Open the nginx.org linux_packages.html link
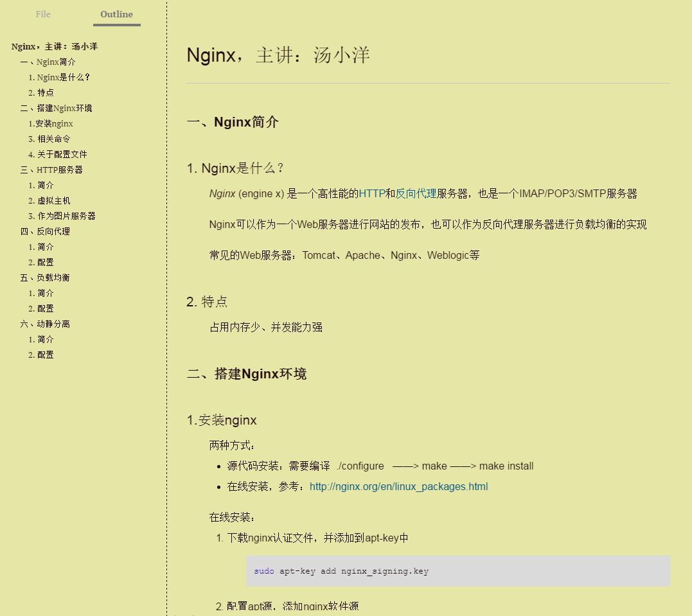692x616 pixels. click(398, 486)
